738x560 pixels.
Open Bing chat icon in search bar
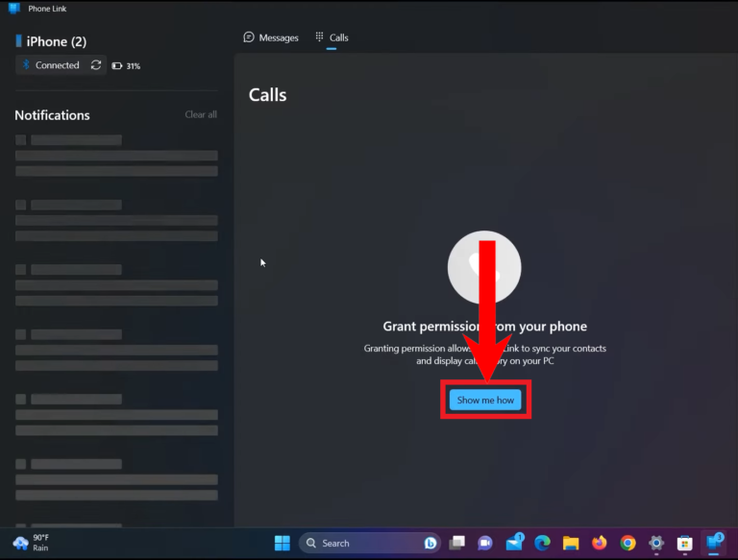430,543
